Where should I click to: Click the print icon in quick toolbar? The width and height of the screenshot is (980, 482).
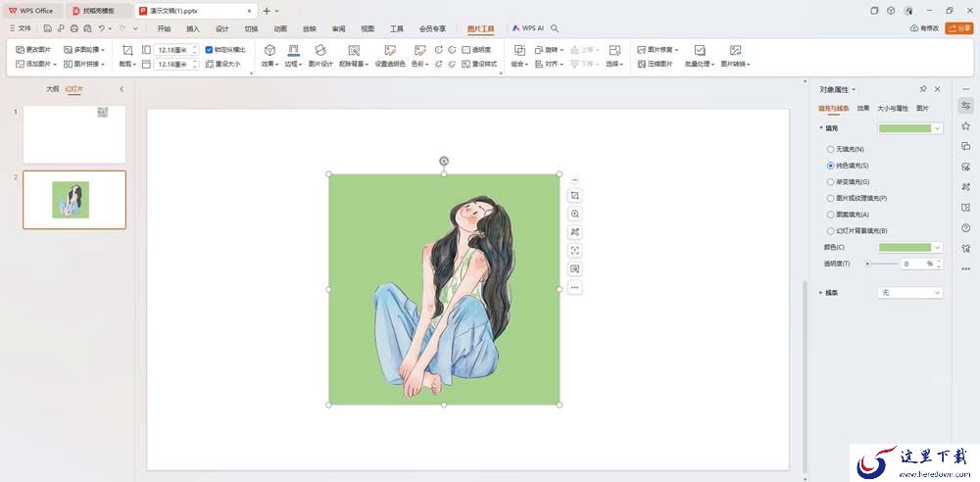click(74, 28)
